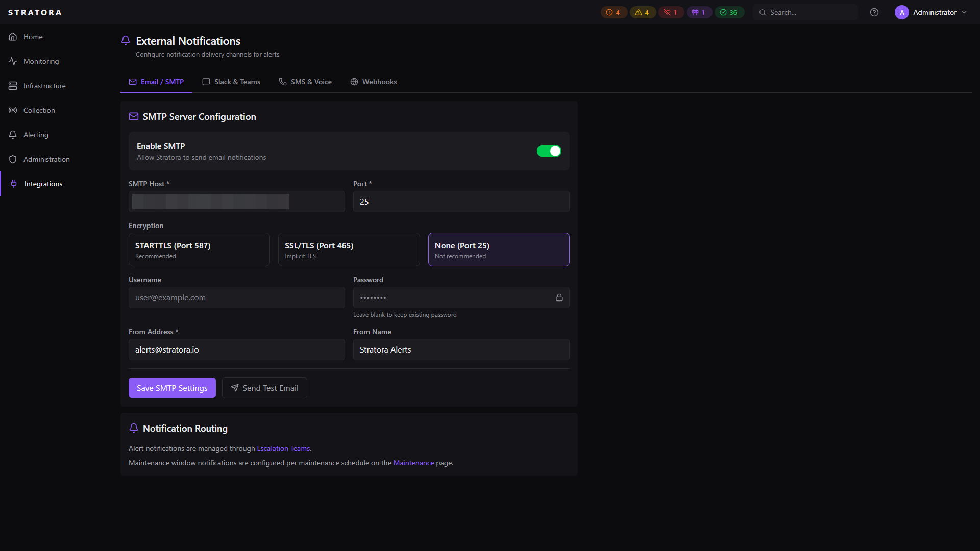
Task: Click the green healthy badge showing 36
Action: point(729,12)
